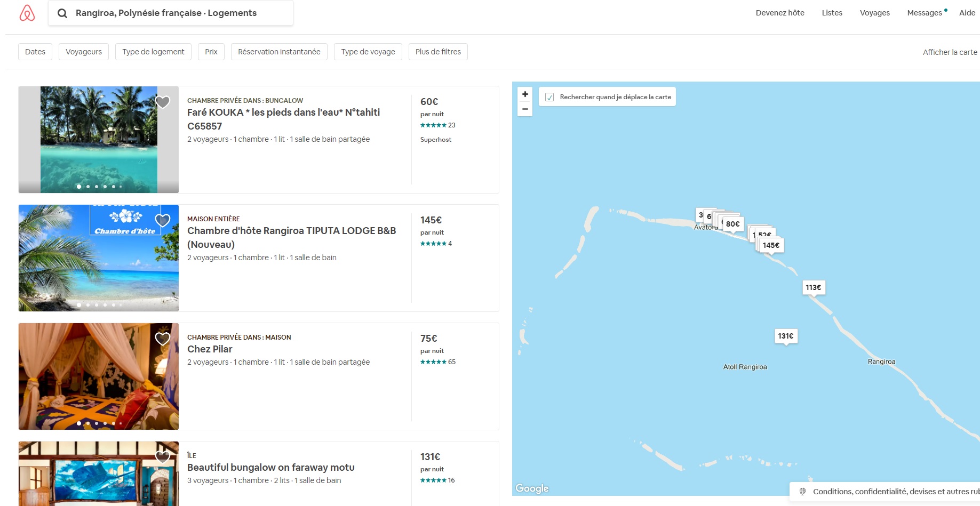Open the Dates filter
The image size is (980, 506).
coord(35,52)
